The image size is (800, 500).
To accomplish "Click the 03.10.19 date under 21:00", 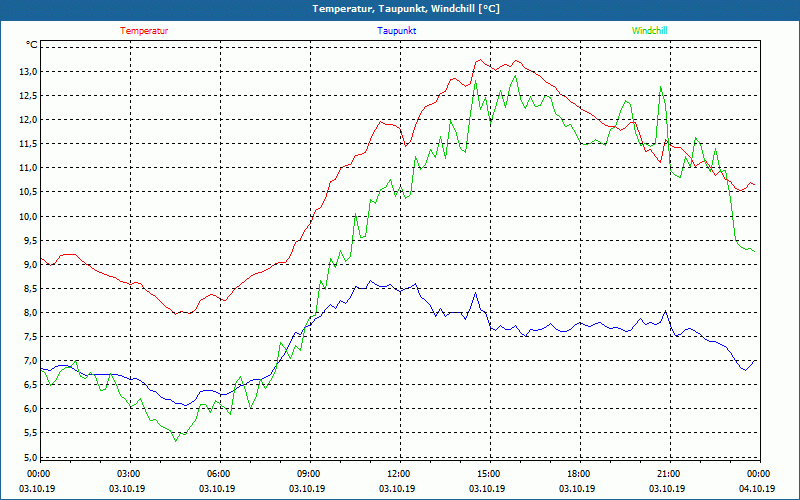I will click(667, 489).
